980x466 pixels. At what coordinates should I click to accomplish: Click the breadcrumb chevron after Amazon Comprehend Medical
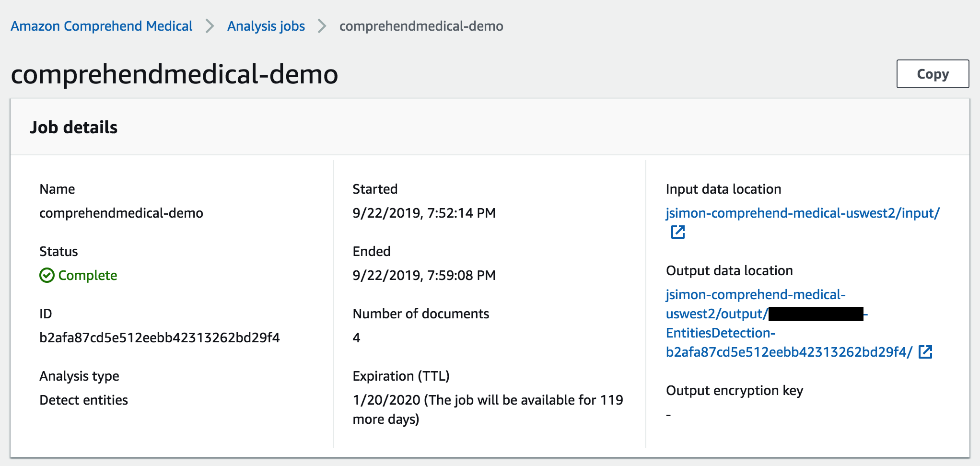(210, 26)
